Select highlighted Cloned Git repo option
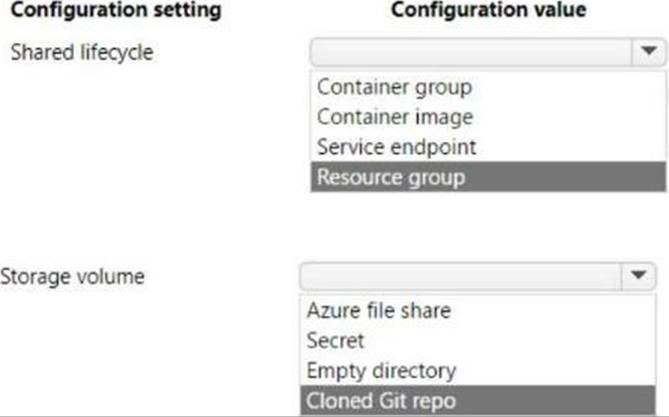Viewport: 669px width, 417px height. (x=478, y=400)
